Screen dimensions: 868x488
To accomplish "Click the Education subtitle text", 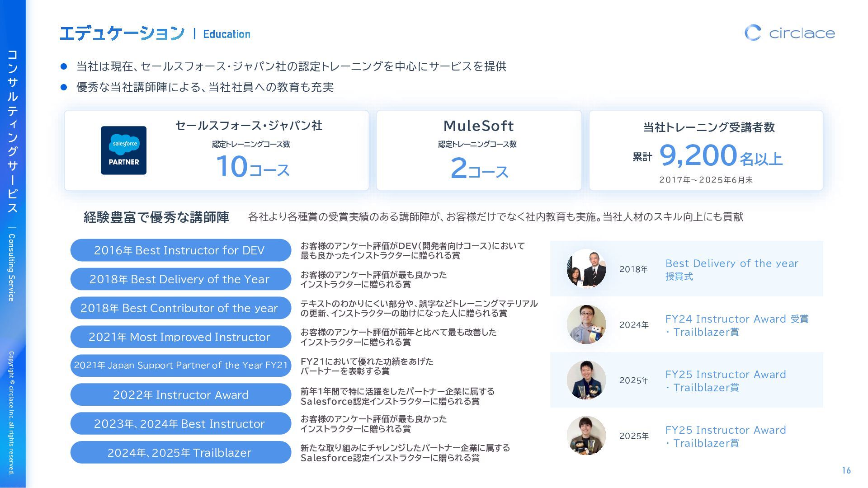I will pyautogui.click(x=226, y=34).
